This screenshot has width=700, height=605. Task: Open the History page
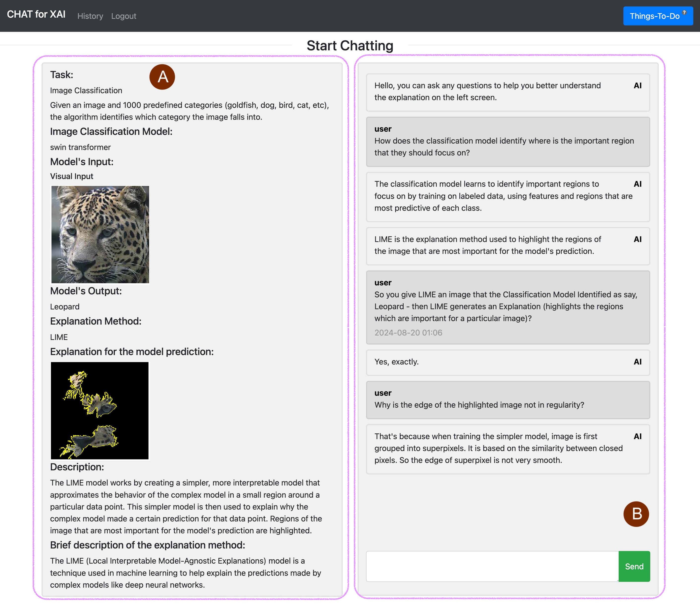[90, 16]
